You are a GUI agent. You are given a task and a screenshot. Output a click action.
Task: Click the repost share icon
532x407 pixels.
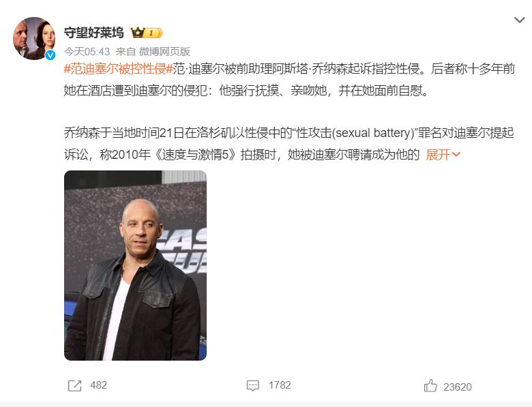tap(74, 386)
